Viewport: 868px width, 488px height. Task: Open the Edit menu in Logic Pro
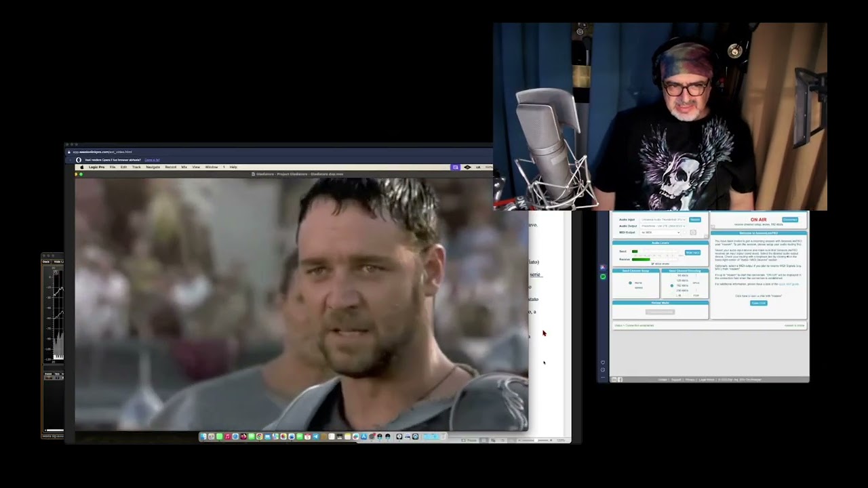[123, 167]
